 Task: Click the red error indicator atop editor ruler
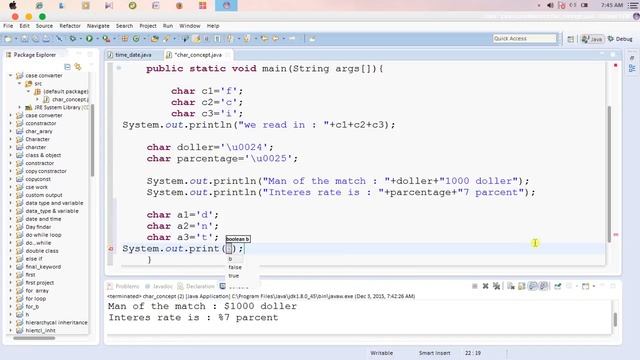[x=616, y=65]
